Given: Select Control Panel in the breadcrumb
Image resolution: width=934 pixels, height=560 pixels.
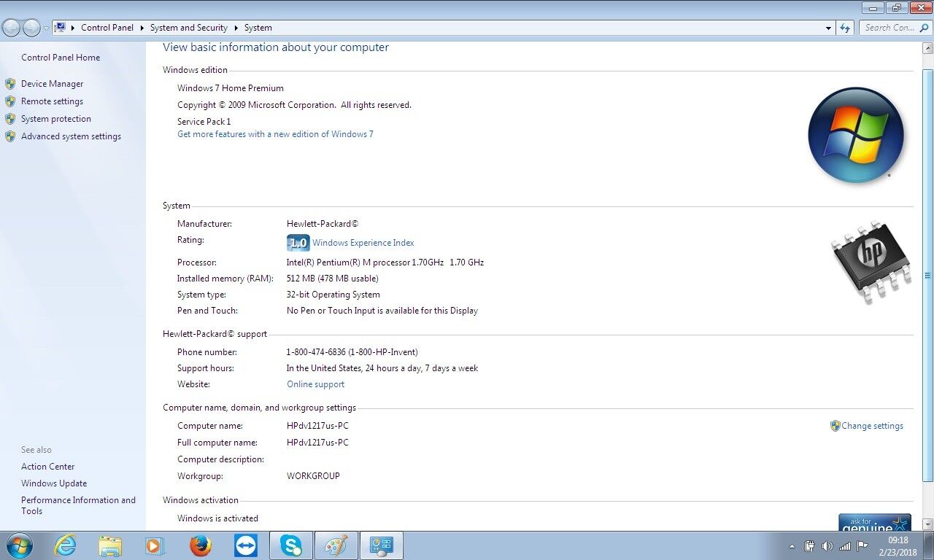Looking at the screenshot, I should [x=107, y=28].
